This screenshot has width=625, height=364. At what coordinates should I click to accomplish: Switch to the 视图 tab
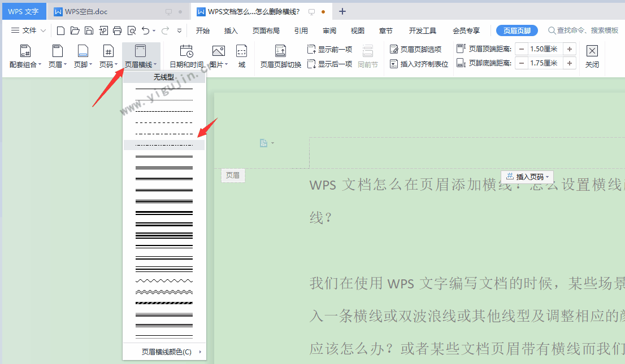click(x=358, y=30)
